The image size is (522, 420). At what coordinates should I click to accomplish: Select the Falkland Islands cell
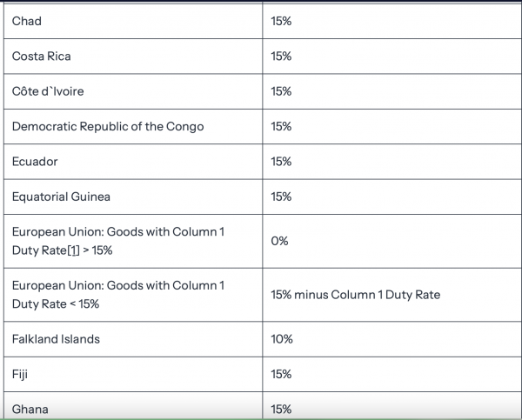[x=56, y=339]
